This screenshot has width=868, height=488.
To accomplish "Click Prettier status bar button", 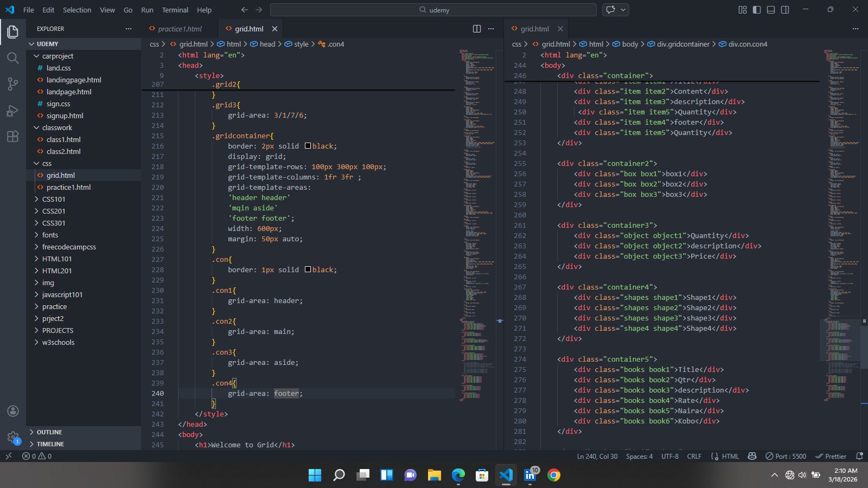I will 831,456.
